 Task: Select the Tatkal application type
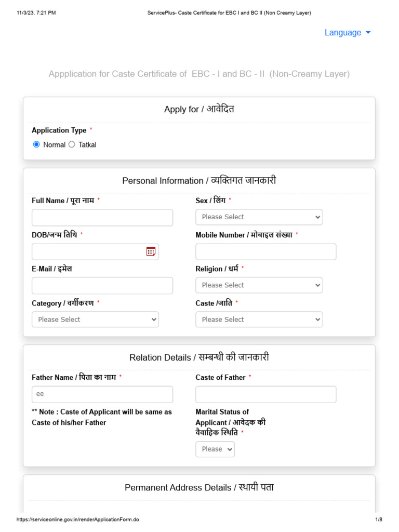click(x=72, y=145)
